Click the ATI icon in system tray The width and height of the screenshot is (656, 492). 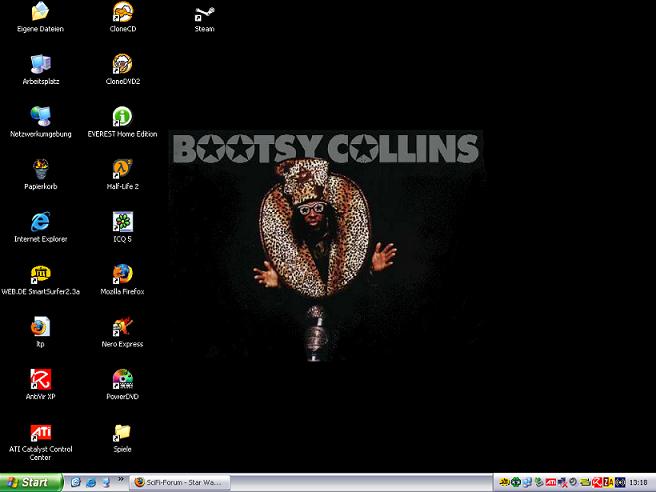pos(549,482)
